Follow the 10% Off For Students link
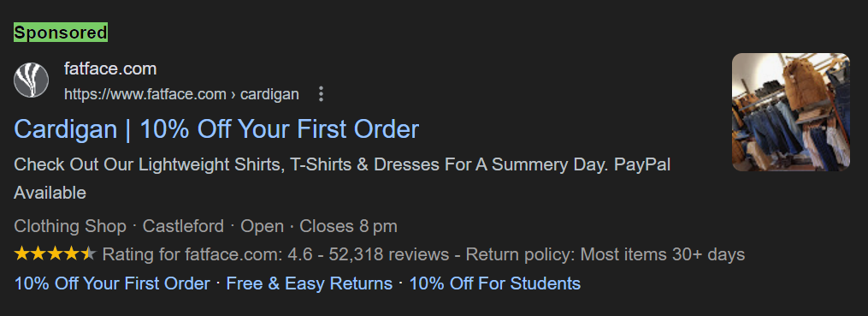 click(495, 283)
